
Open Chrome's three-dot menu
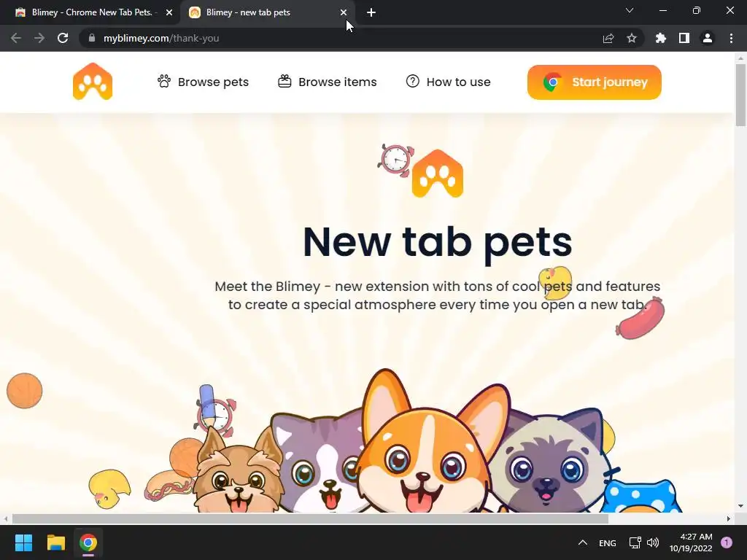[731, 38]
